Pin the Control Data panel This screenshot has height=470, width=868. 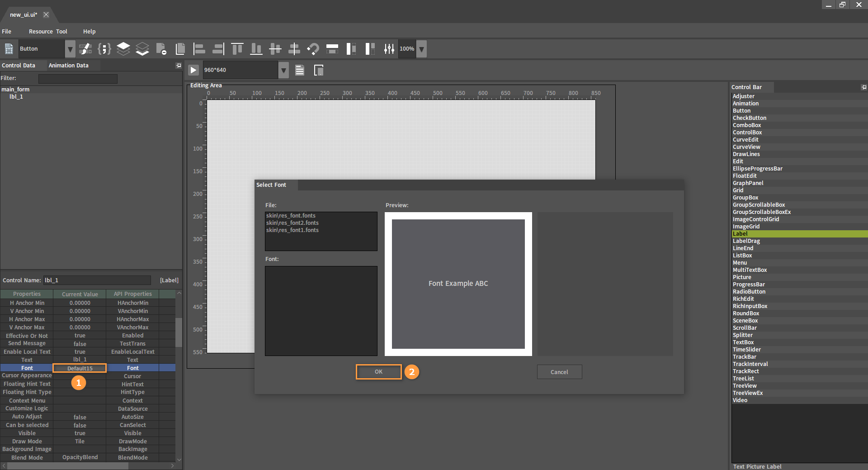(179, 66)
